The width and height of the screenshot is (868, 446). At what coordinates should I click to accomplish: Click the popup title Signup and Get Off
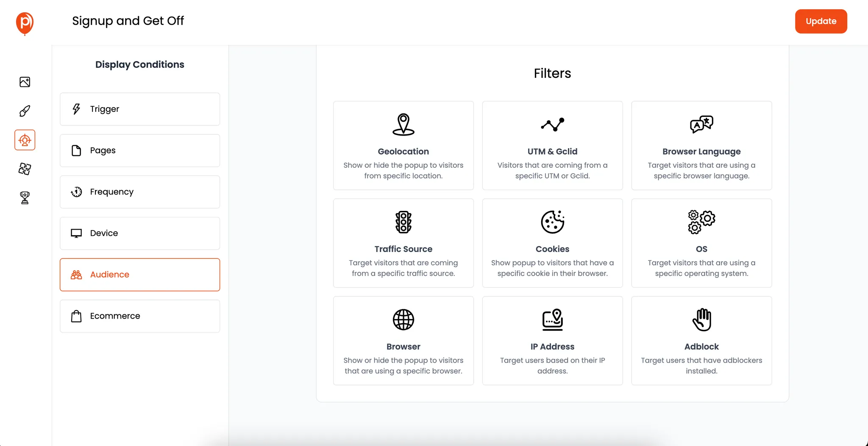(x=128, y=21)
